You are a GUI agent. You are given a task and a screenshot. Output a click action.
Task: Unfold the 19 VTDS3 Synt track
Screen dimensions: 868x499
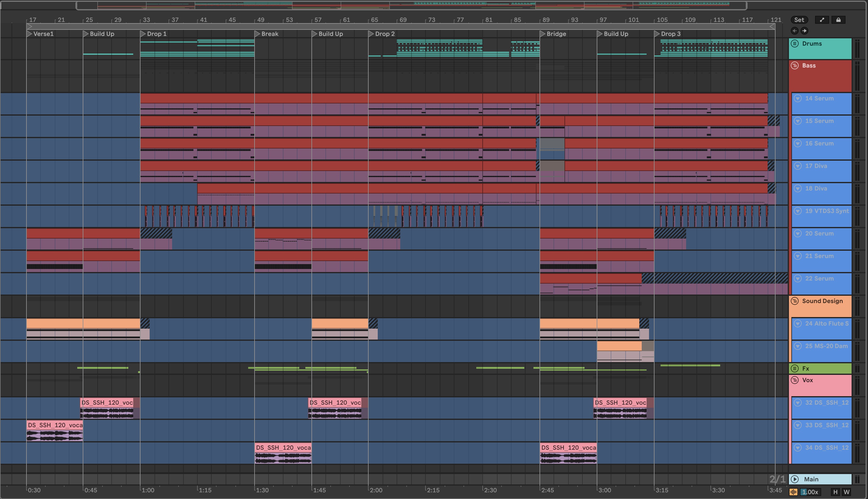point(798,211)
